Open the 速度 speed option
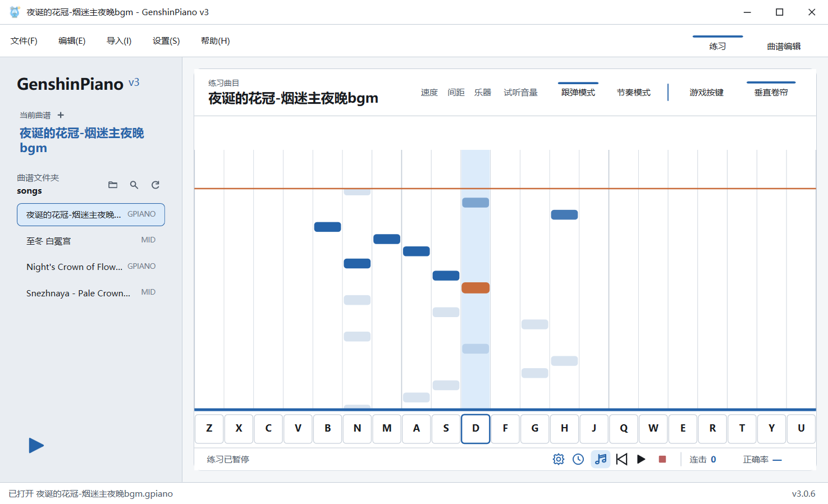 coord(429,93)
